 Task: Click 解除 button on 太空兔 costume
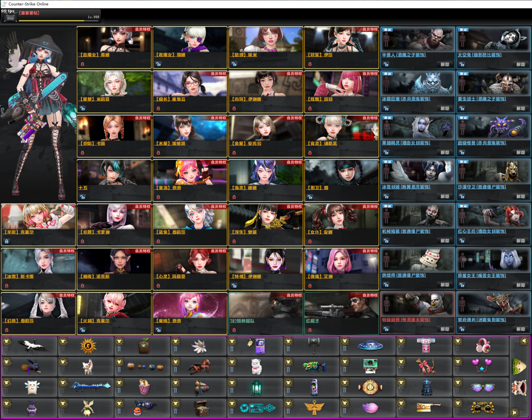[520, 64]
